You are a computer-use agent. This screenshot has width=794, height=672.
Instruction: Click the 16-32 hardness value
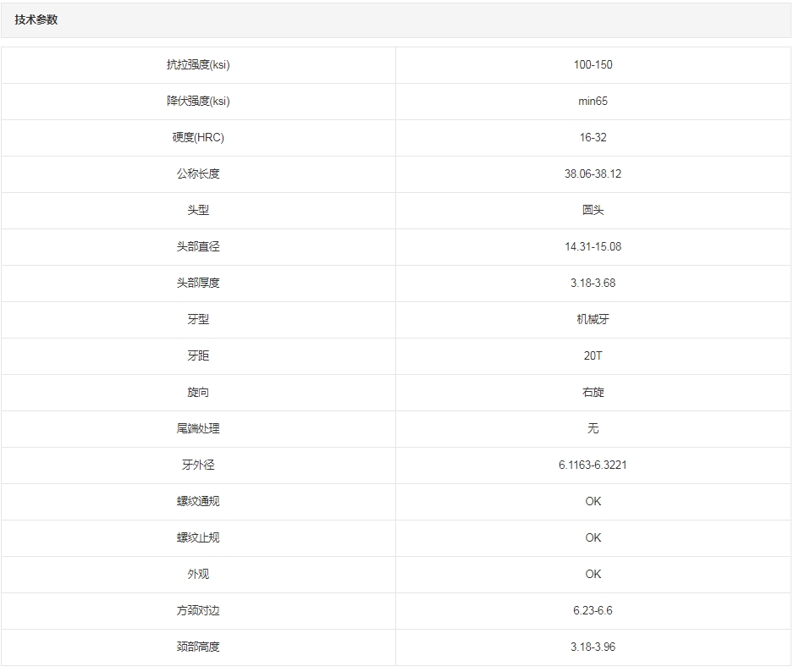593,138
